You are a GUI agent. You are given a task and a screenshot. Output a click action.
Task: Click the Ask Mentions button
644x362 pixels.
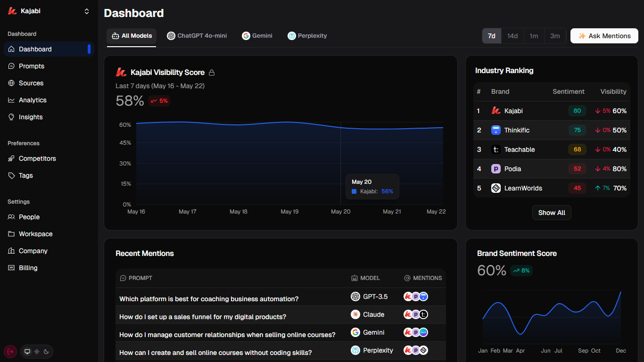click(x=604, y=36)
